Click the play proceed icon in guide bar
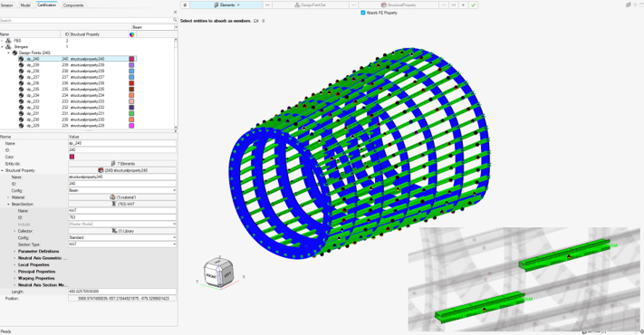Viewport: 644px width, 335px height. tap(463, 5)
